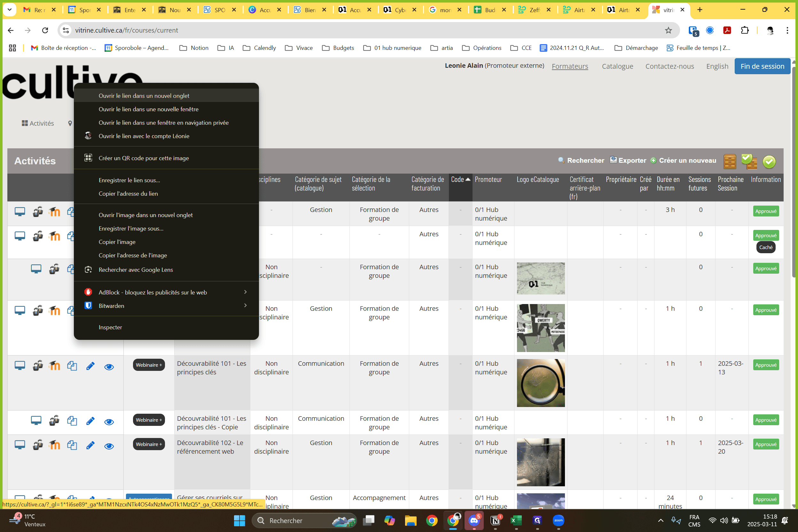Screen dimensions: 798x532
Task: Bookmark this page with the star icon
Action: click(668, 30)
